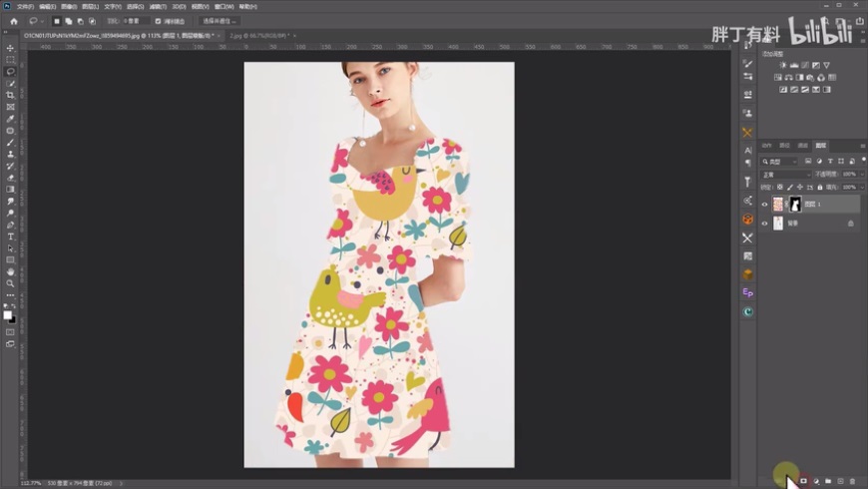Viewport: 868px width, 489px height.
Task: Select the Rectangular Marquee tool
Action: 10,59
